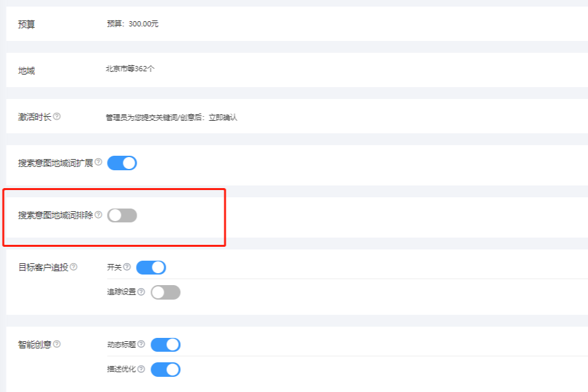Click question mark next to 描述优化
The image size is (588, 392).
coord(141,369)
